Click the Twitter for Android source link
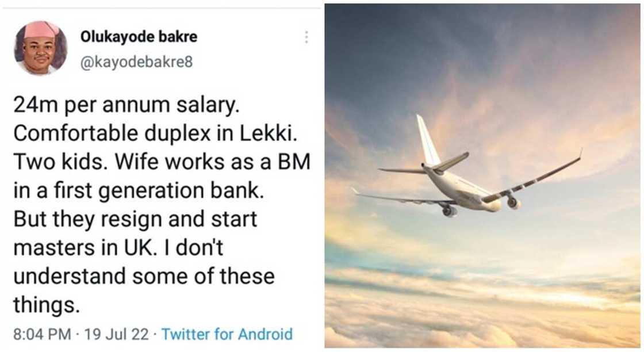The width and height of the screenshot is (644, 352). point(227,334)
